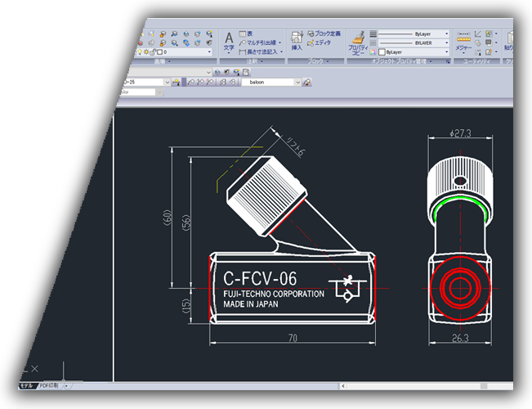Click the page icon in layer toolbar
Screen dimensions: 532x409
click(246, 72)
